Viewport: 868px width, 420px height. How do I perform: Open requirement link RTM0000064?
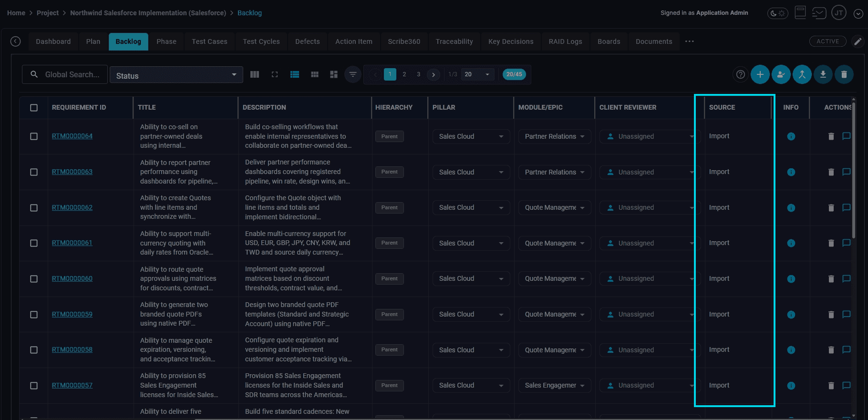pyautogui.click(x=72, y=136)
